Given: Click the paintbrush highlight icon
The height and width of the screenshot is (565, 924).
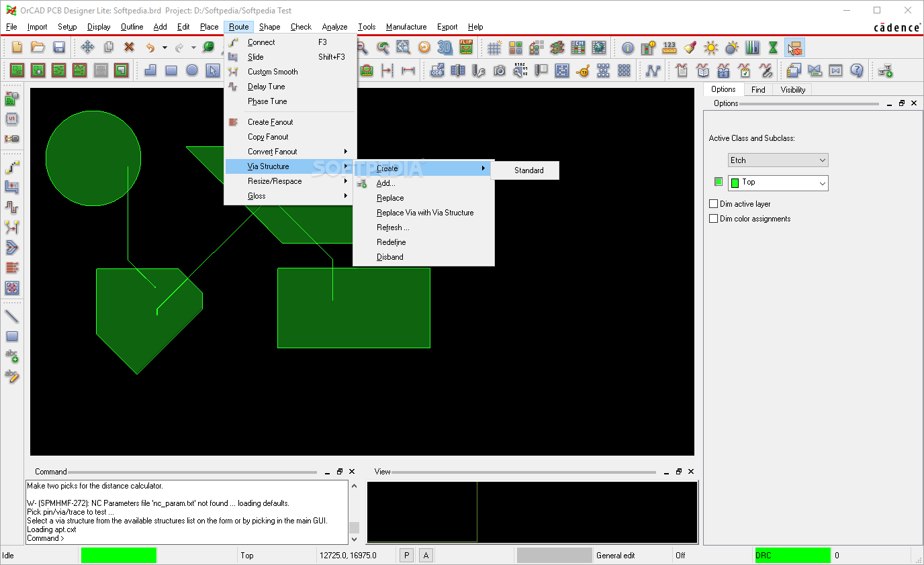Looking at the screenshot, I should 690,47.
